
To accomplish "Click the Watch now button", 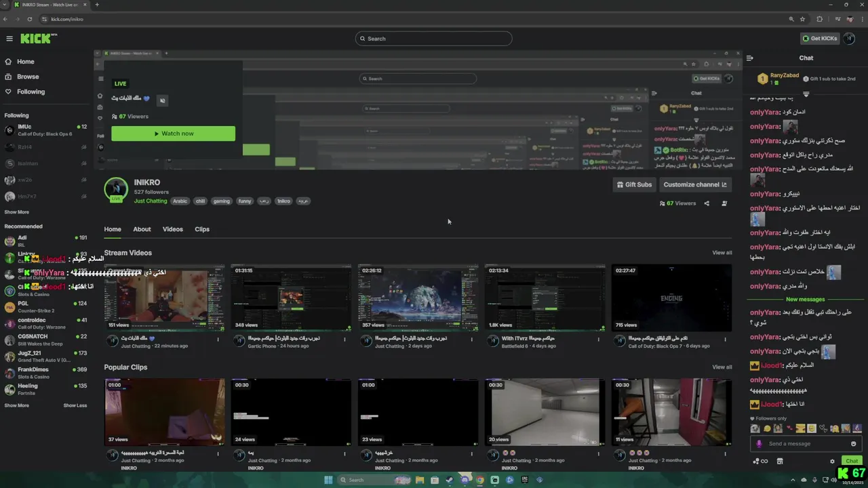I will click(x=173, y=134).
